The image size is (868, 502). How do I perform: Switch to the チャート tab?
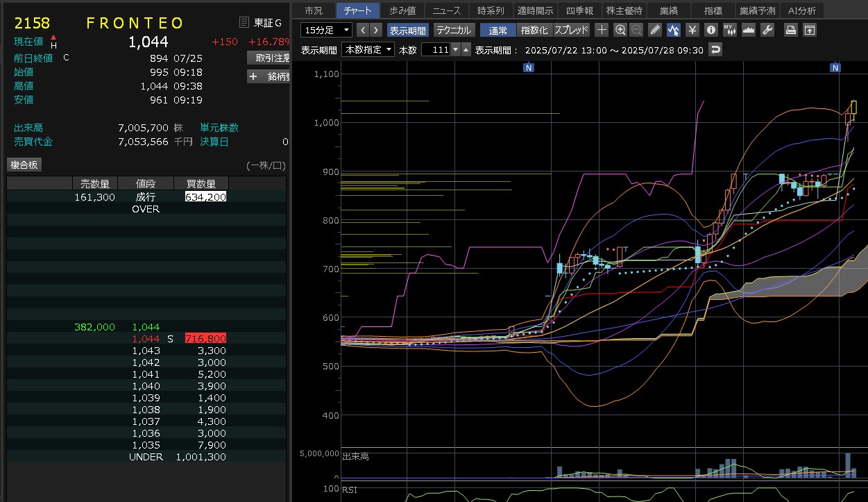(357, 10)
